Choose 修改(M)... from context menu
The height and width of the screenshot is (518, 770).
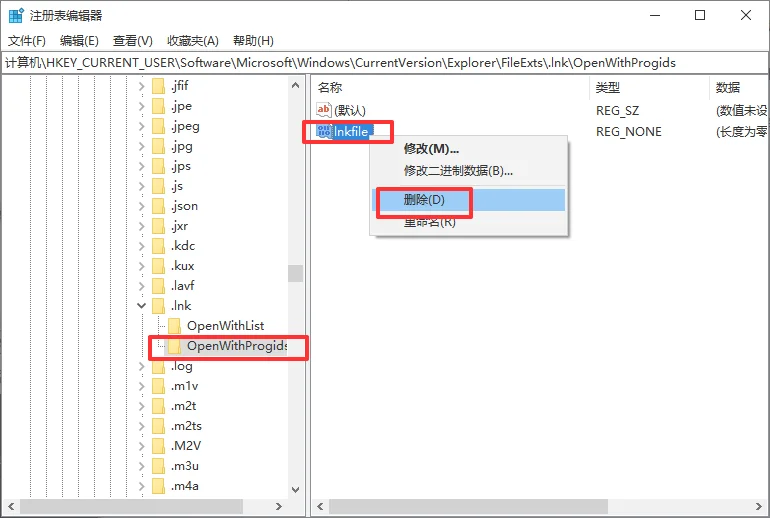468,148
